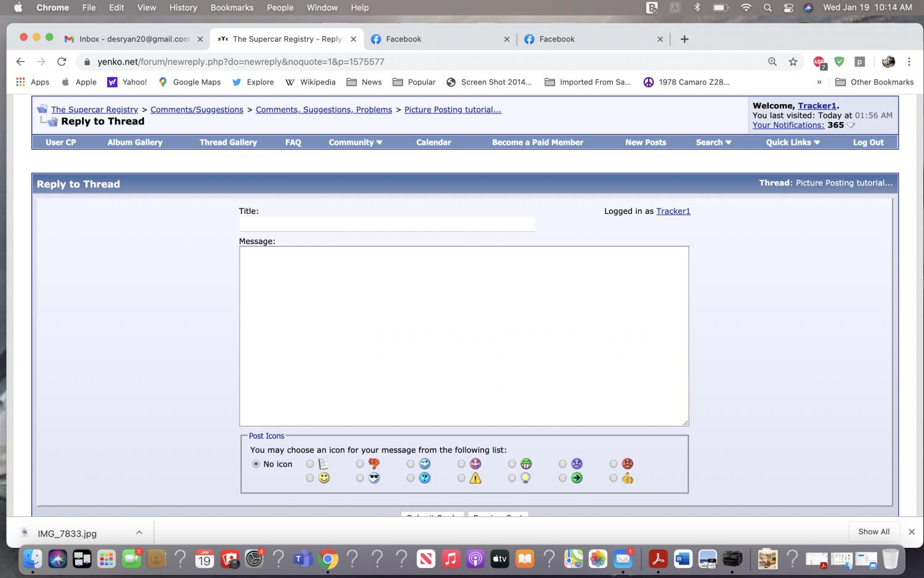The width and height of the screenshot is (924, 578).
Task: Launch Music app from the dock
Action: [450, 559]
